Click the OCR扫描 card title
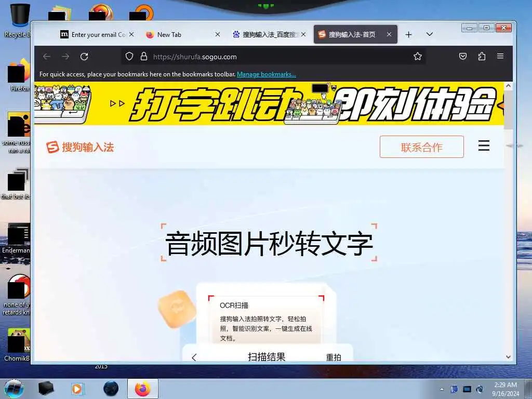 tap(234, 305)
